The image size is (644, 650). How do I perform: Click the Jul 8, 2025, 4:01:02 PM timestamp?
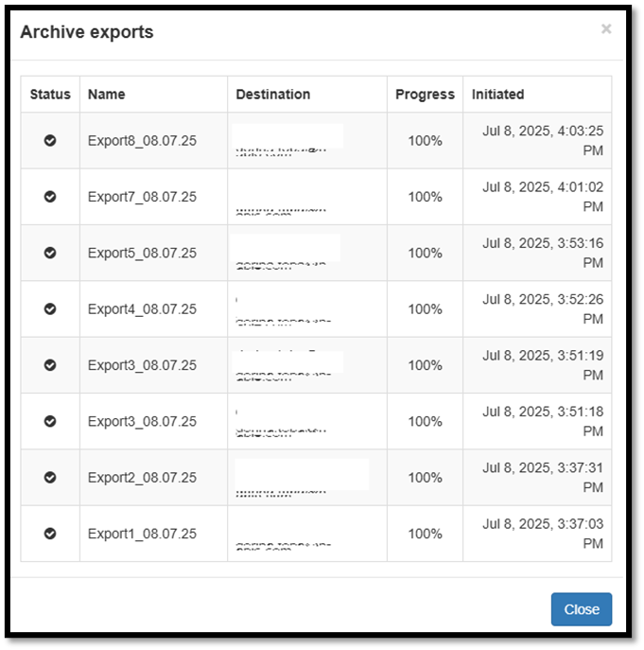[x=543, y=197]
